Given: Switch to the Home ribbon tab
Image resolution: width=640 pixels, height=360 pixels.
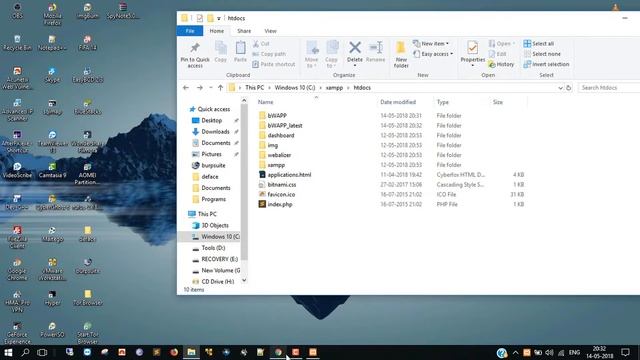Looking at the screenshot, I should (x=216, y=31).
